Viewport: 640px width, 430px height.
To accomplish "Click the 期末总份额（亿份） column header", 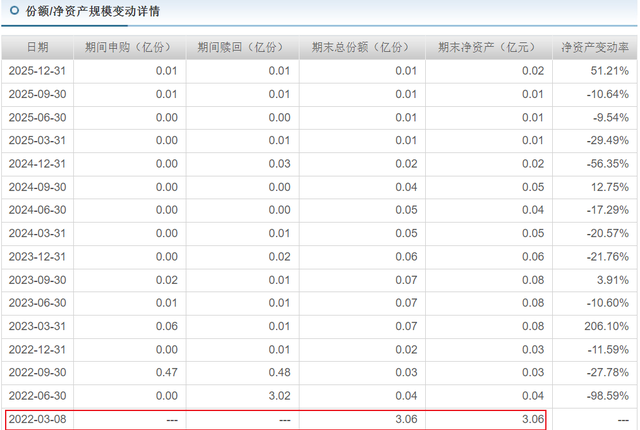I will (x=362, y=47).
